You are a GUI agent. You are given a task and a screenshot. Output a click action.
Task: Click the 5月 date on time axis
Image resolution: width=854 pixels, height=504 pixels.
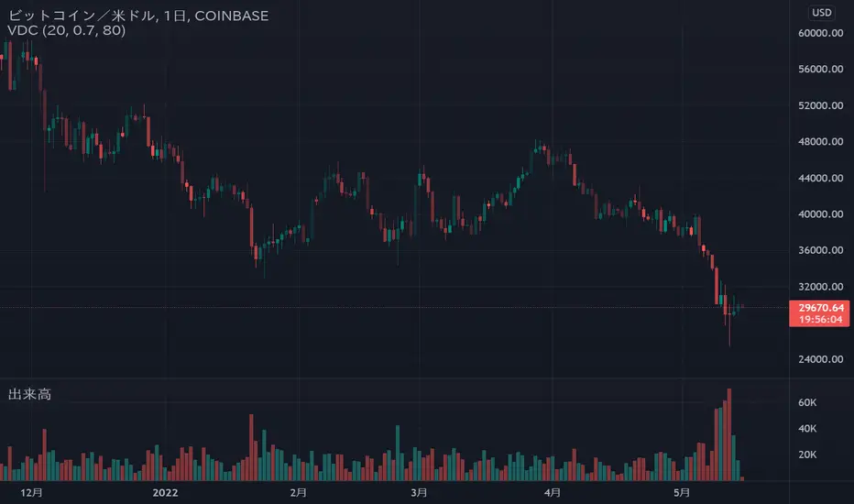[x=677, y=493]
